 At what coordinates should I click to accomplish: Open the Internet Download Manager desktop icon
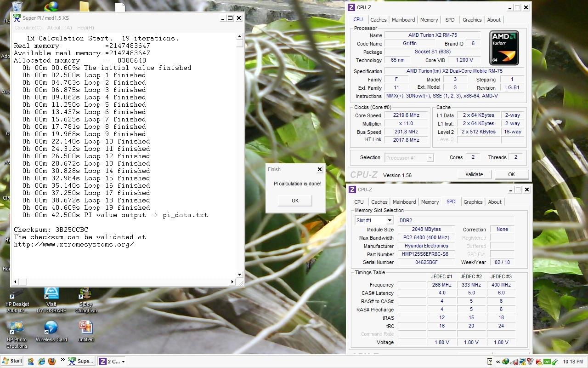tap(51, 6)
